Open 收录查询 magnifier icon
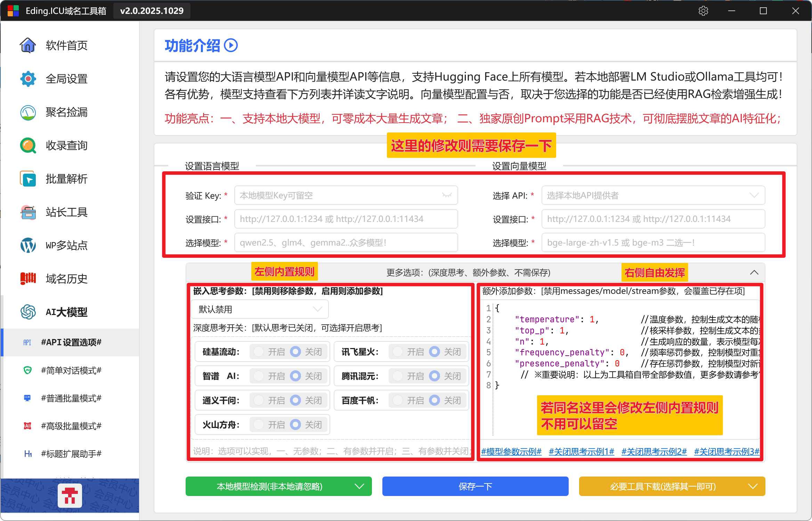 coord(28,146)
